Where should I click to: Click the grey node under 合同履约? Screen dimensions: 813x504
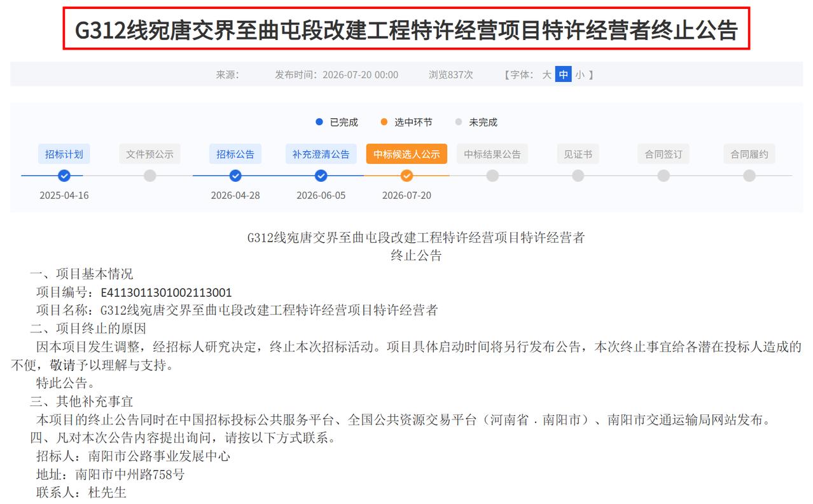[x=749, y=175]
